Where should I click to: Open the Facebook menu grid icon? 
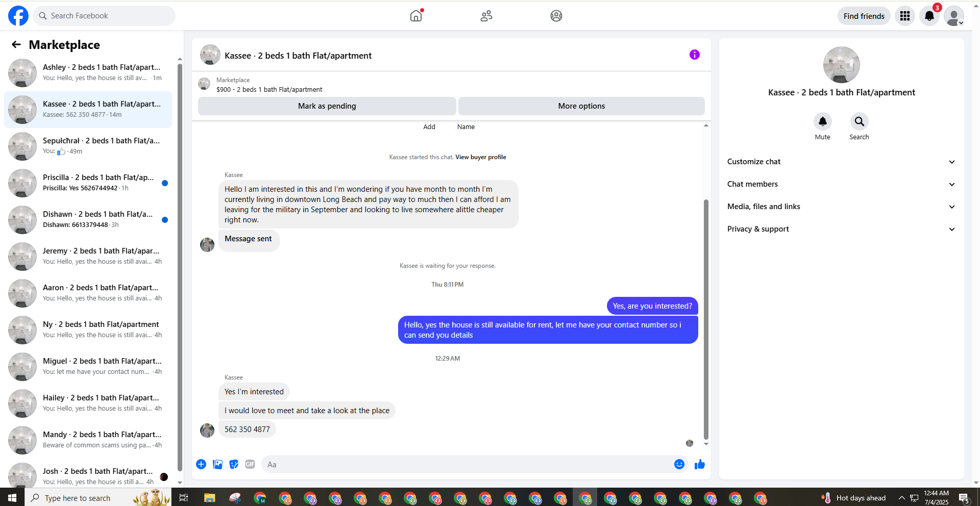pos(905,16)
